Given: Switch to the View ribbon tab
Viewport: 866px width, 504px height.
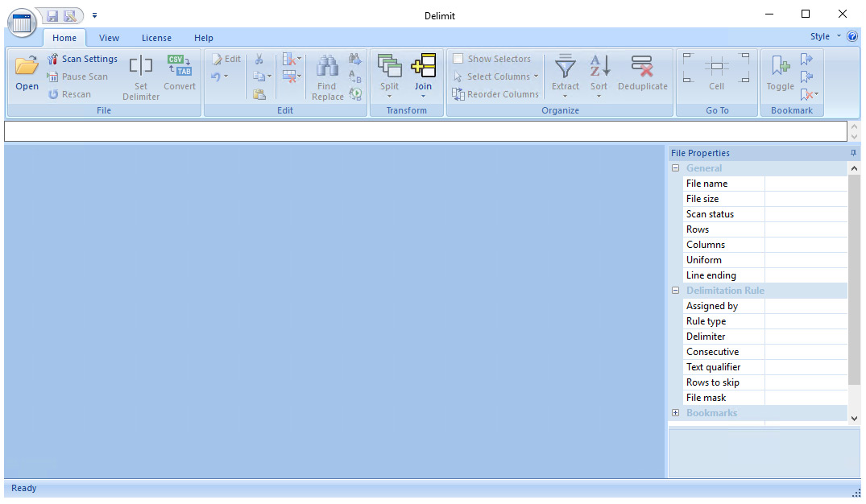Looking at the screenshot, I should click(x=109, y=38).
